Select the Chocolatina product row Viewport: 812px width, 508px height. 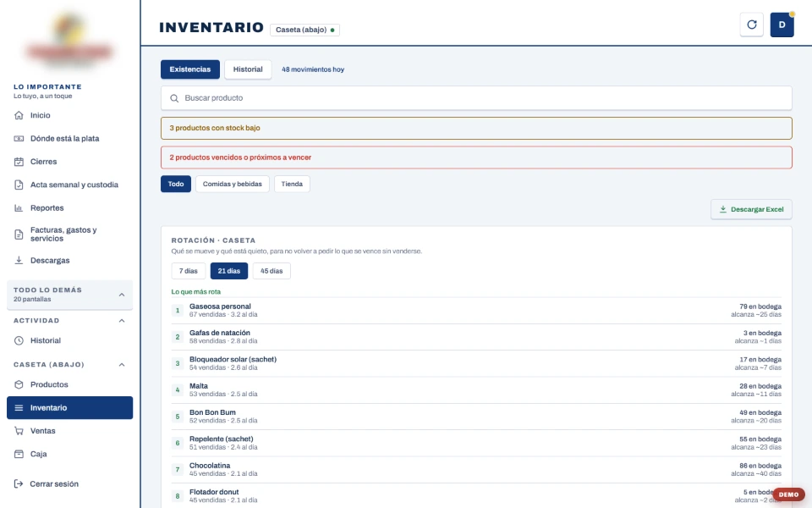(476, 470)
